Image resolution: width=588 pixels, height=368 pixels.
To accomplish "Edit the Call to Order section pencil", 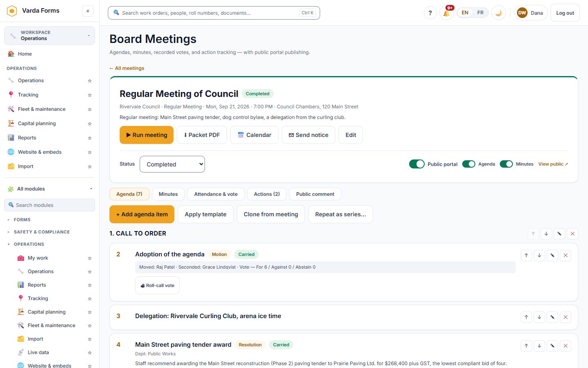I will pos(559,233).
